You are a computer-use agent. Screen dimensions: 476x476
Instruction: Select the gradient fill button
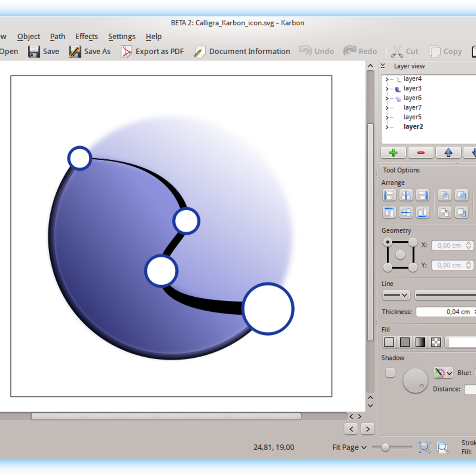tap(420, 342)
